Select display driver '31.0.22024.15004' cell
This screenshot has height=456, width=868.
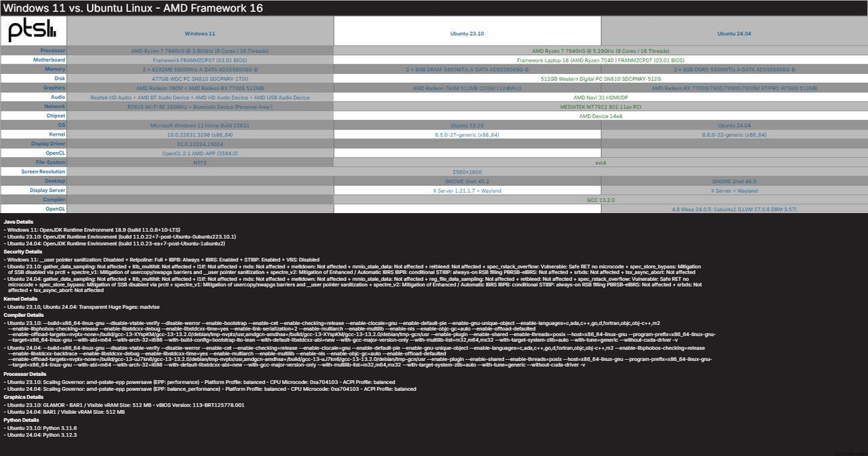click(200, 144)
